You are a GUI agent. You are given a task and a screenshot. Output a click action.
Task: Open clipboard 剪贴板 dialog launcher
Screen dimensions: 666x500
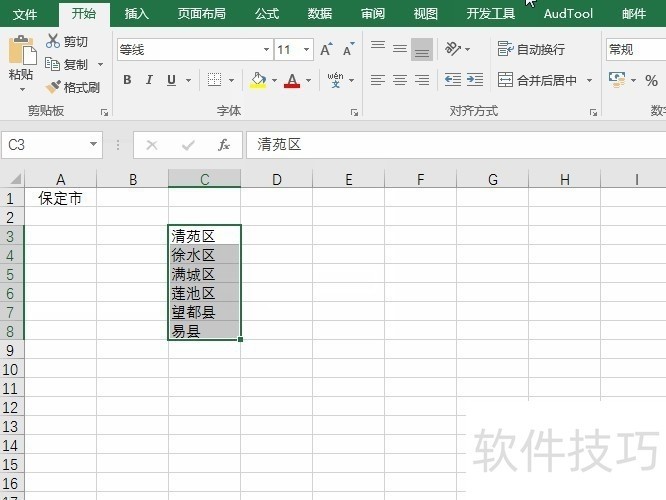pos(104,113)
